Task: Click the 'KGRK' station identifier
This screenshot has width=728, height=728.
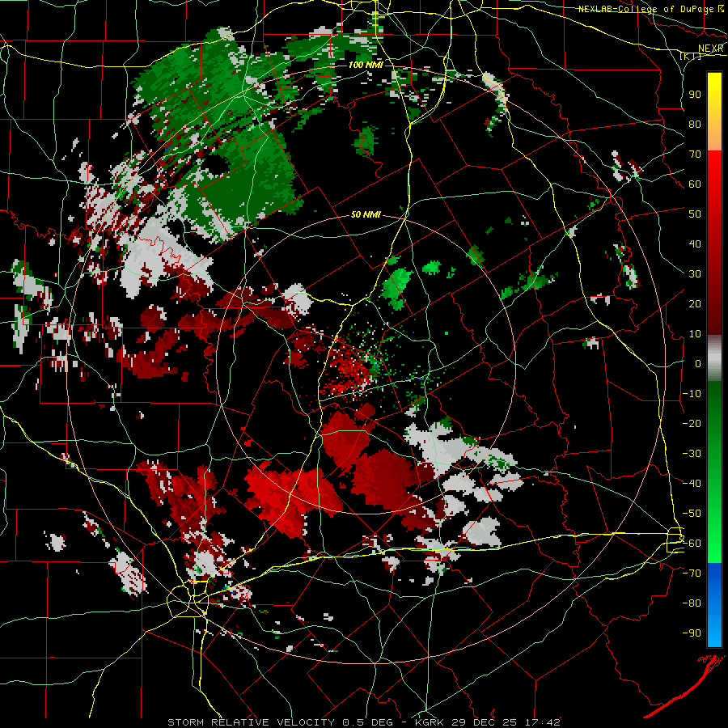Action: (x=430, y=722)
